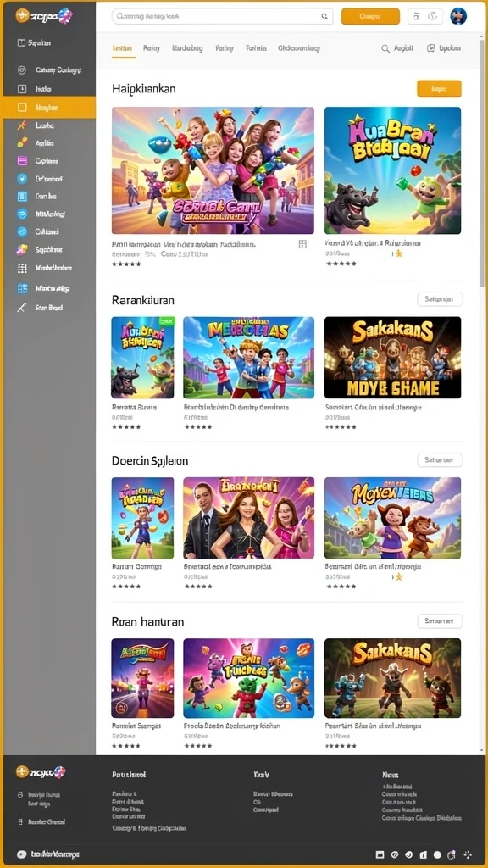Image resolution: width=488 pixels, height=868 pixels.
Task: Click the small grid icon under the featured banner
Action: coord(302,244)
